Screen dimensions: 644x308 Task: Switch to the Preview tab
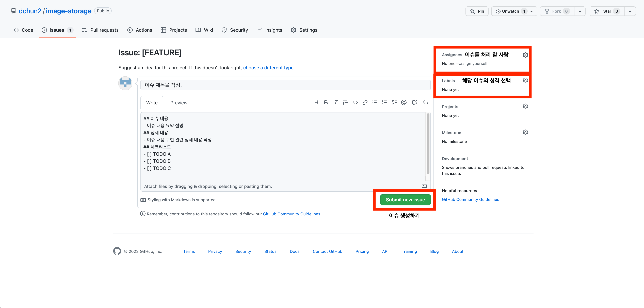[179, 103]
